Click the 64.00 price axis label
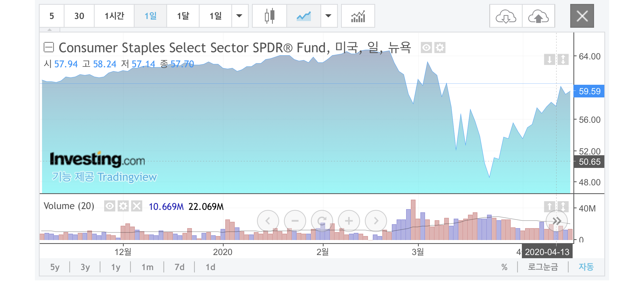This screenshot has height=297, width=644. pos(590,56)
